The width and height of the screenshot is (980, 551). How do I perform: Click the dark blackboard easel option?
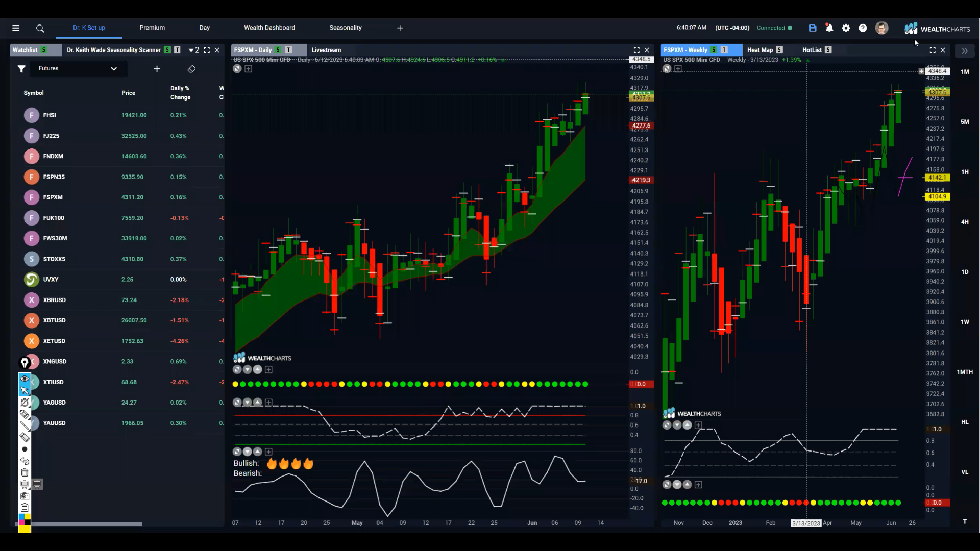tap(37, 484)
